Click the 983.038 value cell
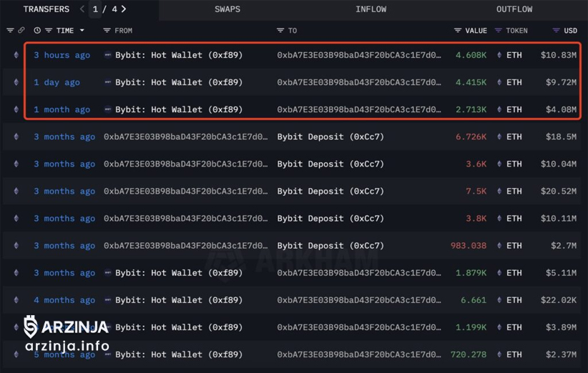 [x=469, y=246]
